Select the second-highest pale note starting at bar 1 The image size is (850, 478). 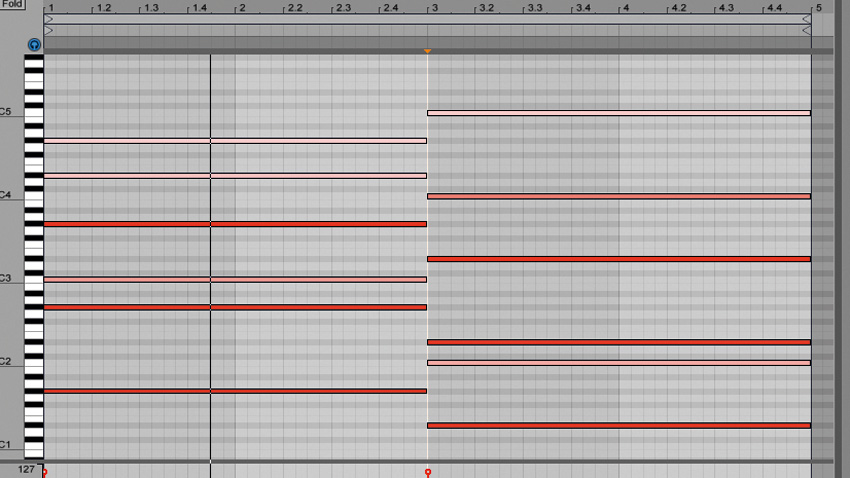click(x=235, y=176)
